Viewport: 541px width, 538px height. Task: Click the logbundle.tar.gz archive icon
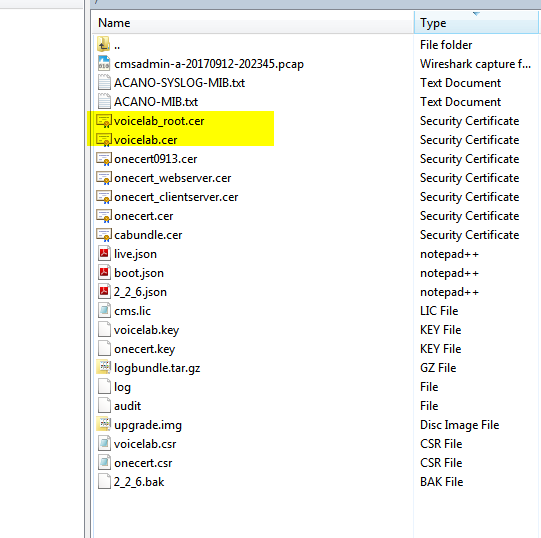point(104,368)
